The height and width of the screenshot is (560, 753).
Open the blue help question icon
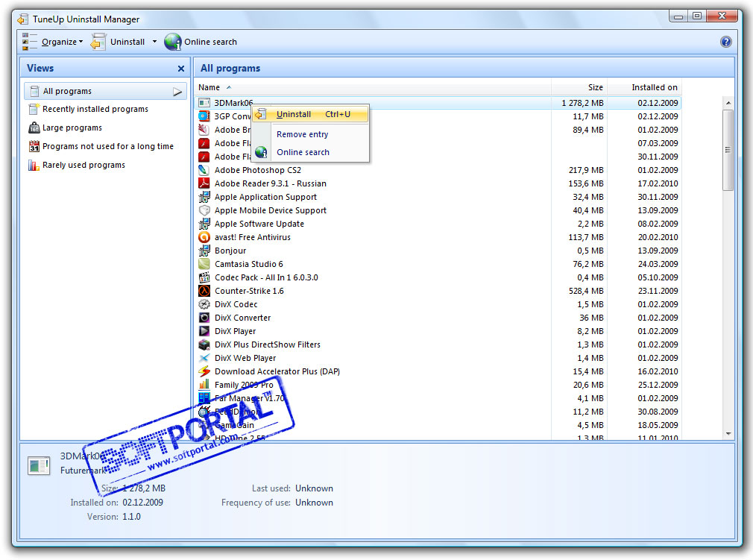[725, 42]
